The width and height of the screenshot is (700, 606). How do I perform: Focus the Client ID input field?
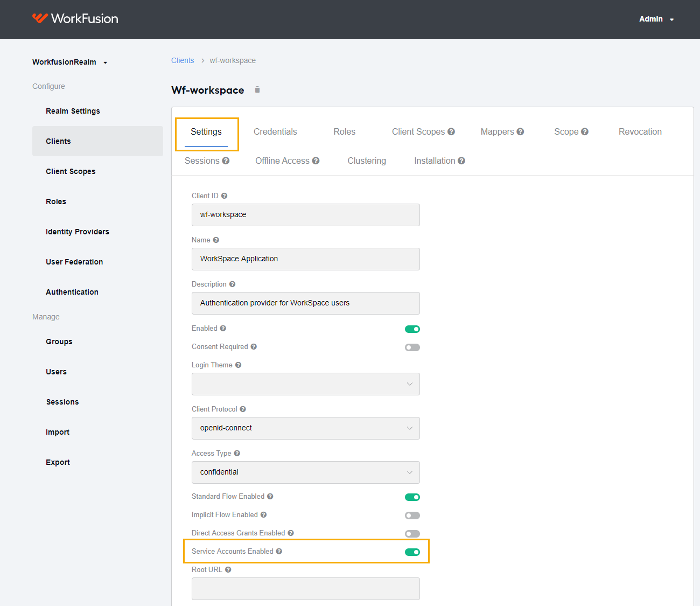pyautogui.click(x=306, y=215)
